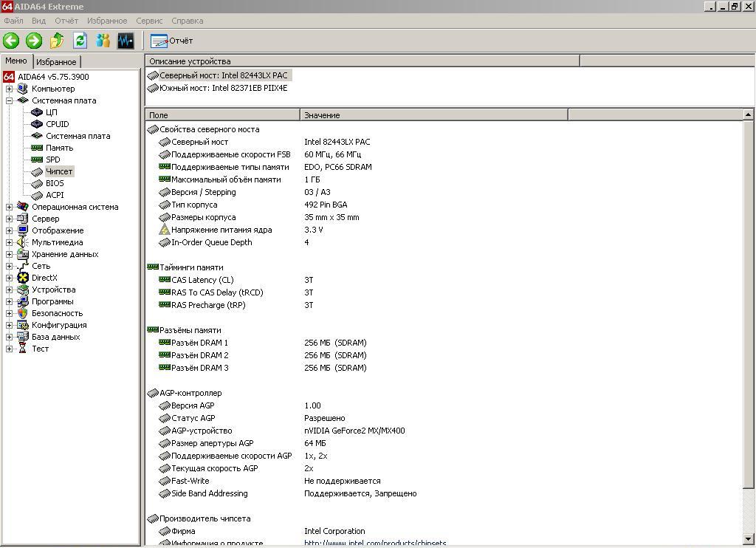Select the Чипсет tree item
The image size is (756, 548).
[59, 171]
